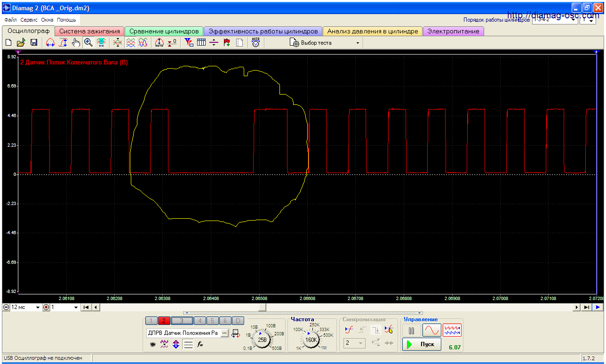This screenshot has height=364, width=606.
Task: Click the red-green crossed waveforms icon
Action: (118, 43)
